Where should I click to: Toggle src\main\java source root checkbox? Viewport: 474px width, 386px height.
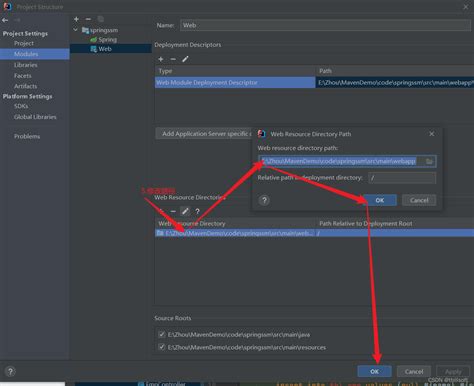[x=162, y=334]
